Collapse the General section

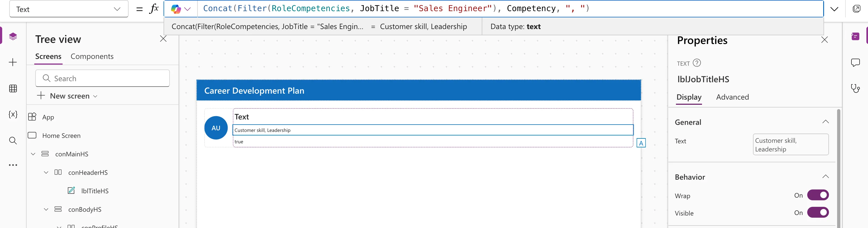[825, 122]
